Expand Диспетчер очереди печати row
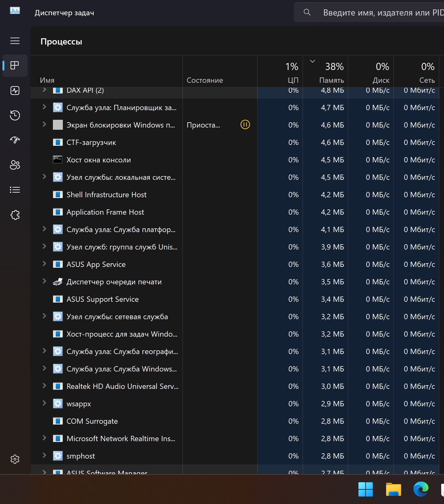Image resolution: width=444 pixels, height=504 pixels. coord(44,281)
